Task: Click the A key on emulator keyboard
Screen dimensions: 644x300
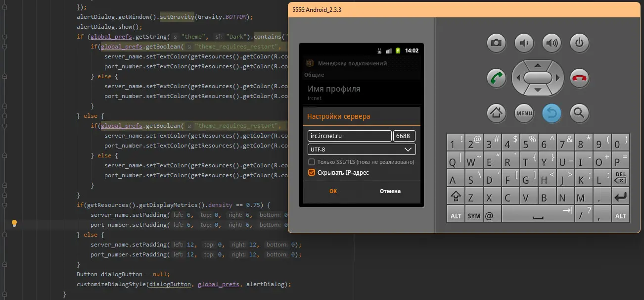Action: [x=456, y=178]
